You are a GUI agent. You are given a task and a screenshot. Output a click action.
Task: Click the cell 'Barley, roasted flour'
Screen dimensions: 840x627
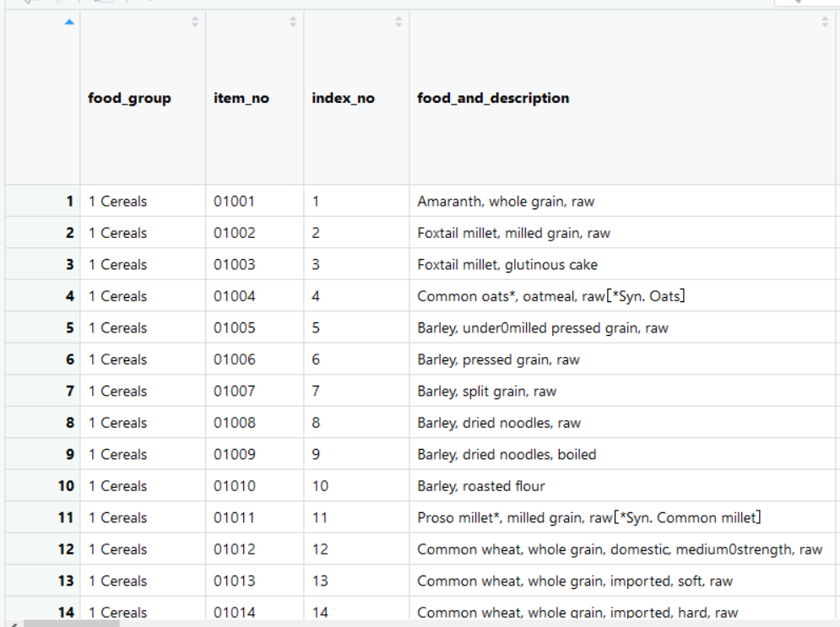point(480,485)
